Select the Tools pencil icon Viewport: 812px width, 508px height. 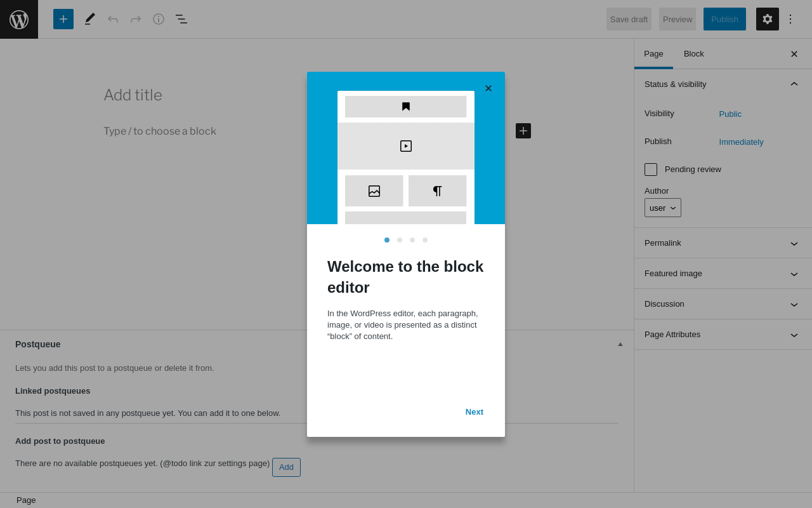click(x=90, y=19)
